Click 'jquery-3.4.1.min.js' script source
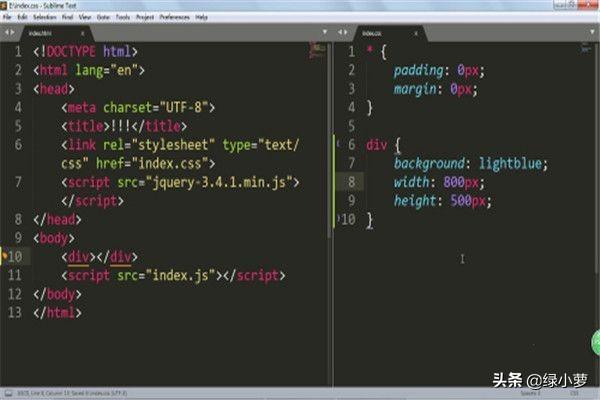The height and width of the screenshot is (400, 600). pyautogui.click(x=219, y=182)
